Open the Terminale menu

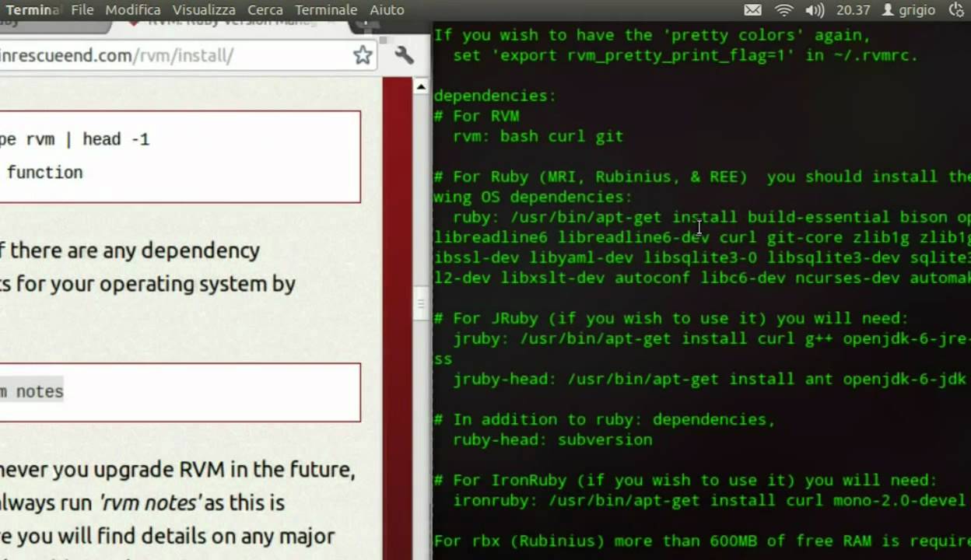pyautogui.click(x=326, y=10)
